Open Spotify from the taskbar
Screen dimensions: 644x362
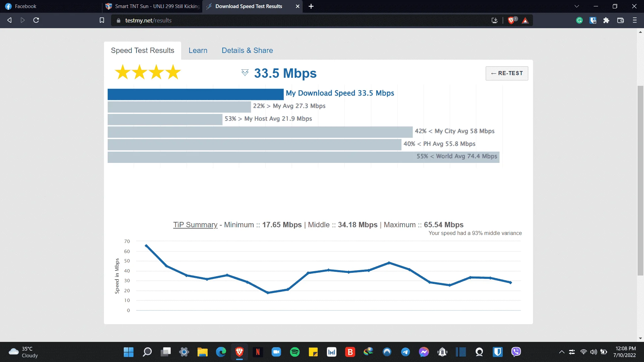coord(295,352)
